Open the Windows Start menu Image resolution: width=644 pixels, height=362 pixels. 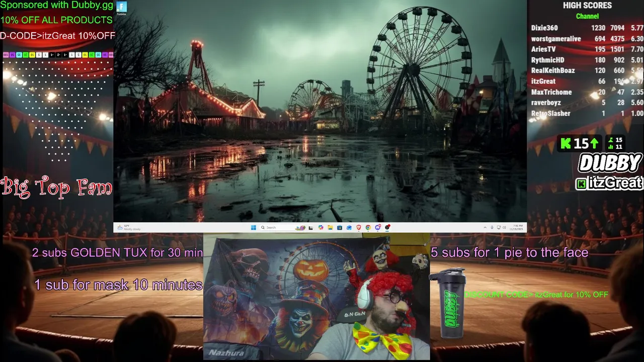(x=254, y=227)
